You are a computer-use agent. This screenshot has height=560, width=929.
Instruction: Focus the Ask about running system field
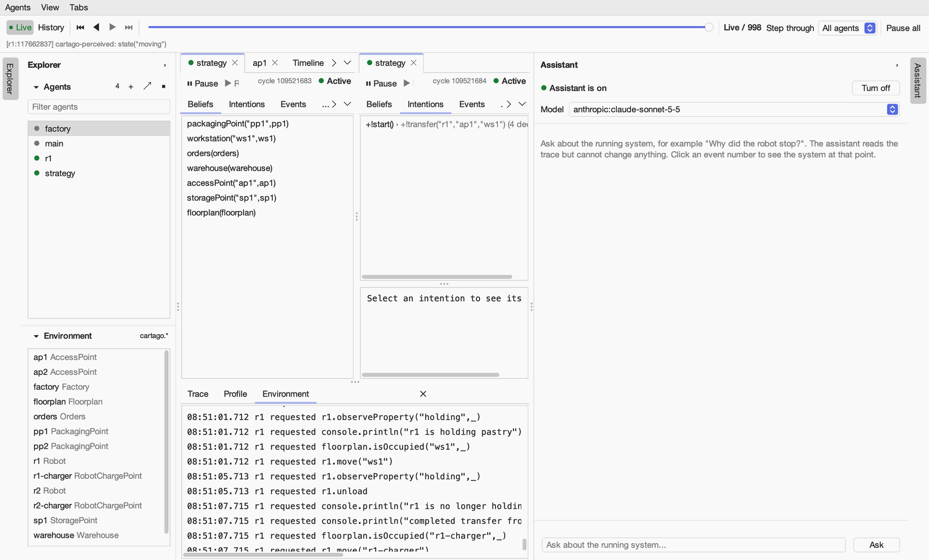693,545
